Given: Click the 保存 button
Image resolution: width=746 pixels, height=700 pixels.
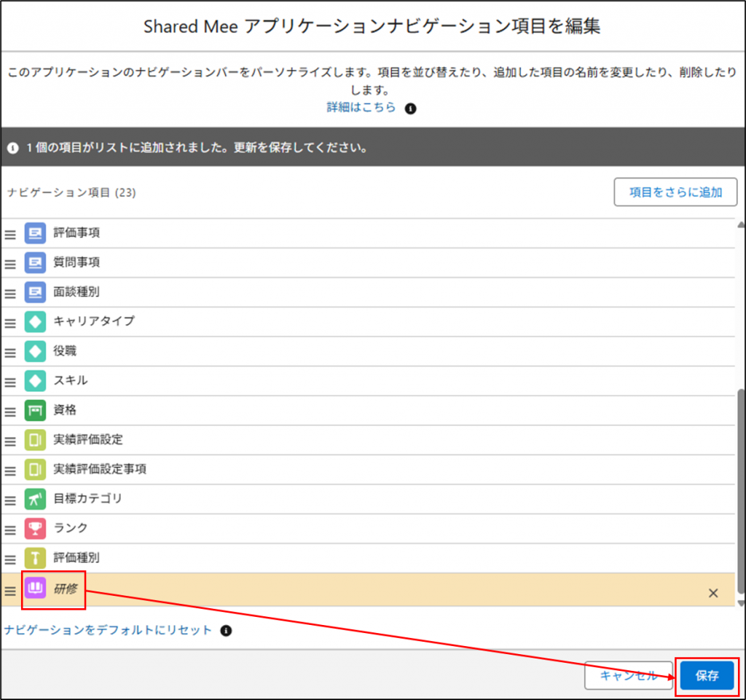Looking at the screenshot, I should point(707,675).
